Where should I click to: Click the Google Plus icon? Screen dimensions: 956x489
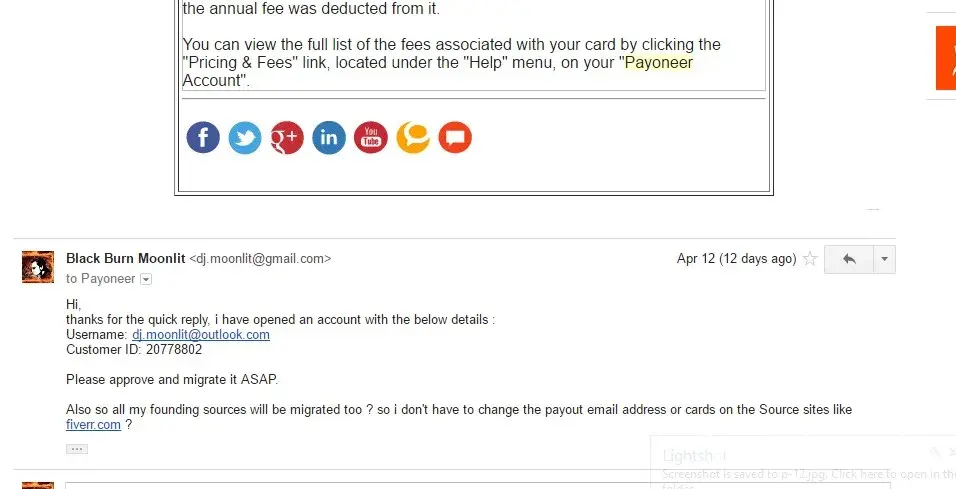coord(287,137)
